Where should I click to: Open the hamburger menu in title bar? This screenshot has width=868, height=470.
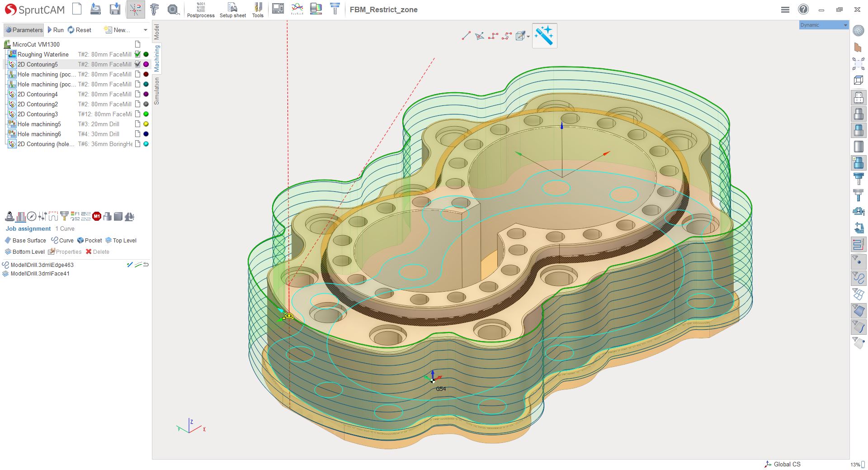click(x=785, y=9)
